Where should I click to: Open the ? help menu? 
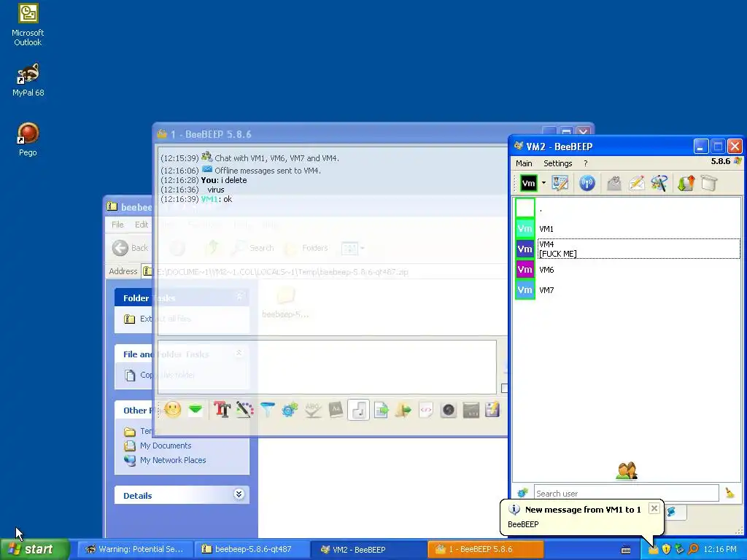(x=586, y=163)
